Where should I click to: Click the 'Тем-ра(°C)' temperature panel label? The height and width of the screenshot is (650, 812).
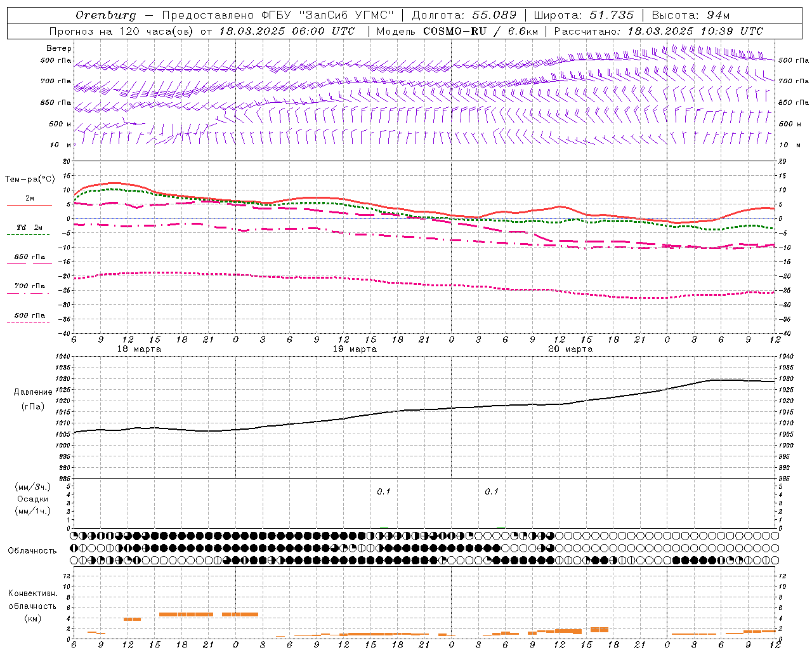(x=30, y=180)
